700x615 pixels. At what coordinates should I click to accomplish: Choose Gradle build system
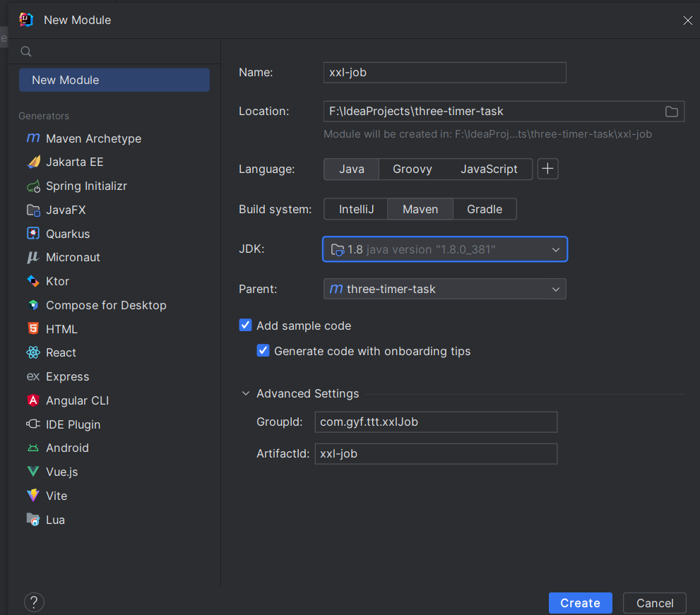point(485,209)
